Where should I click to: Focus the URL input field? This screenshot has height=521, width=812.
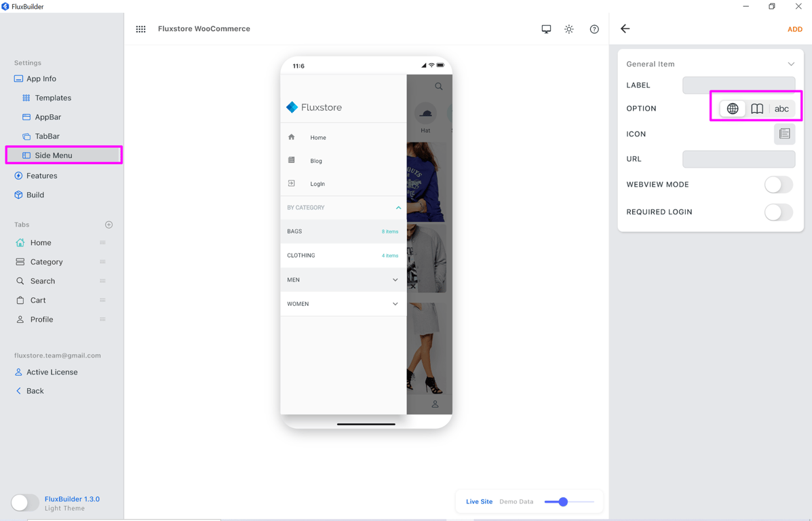click(x=739, y=159)
